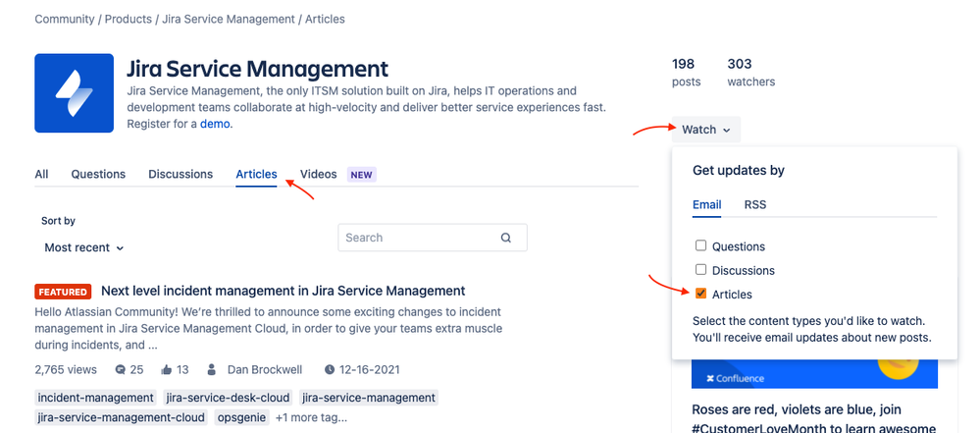Click the 2,765 views text
This screenshot has height=433, width=980.
(x=66, y=370)
